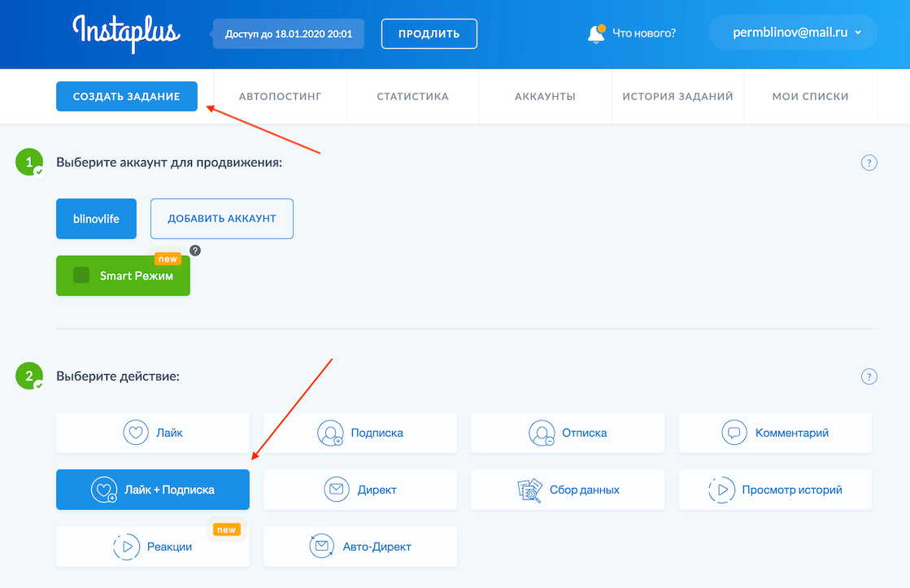Pick the Директ message action
The image size is (910, 588).
pyautogui.click(x=360, y=490)
